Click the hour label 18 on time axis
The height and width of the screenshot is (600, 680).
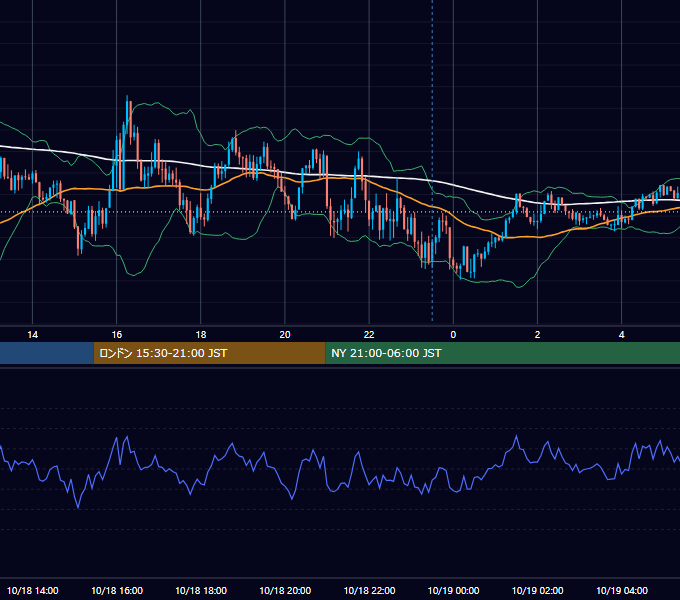[x=201, y=335]
